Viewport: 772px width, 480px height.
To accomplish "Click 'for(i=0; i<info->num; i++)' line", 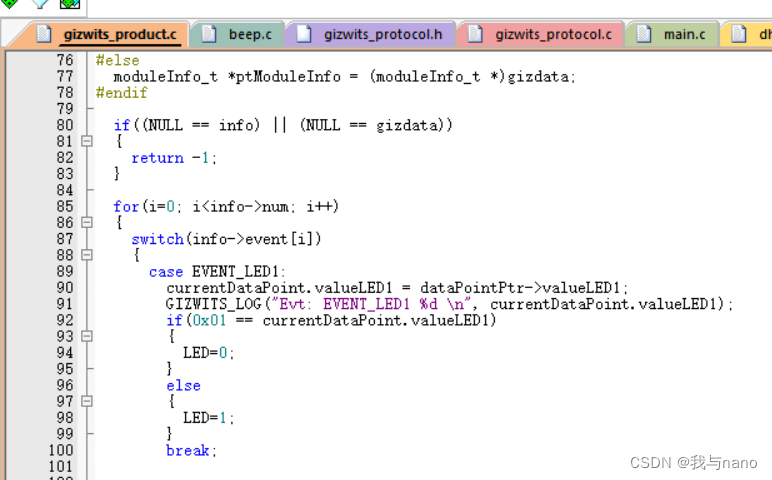I will point(226,206).
